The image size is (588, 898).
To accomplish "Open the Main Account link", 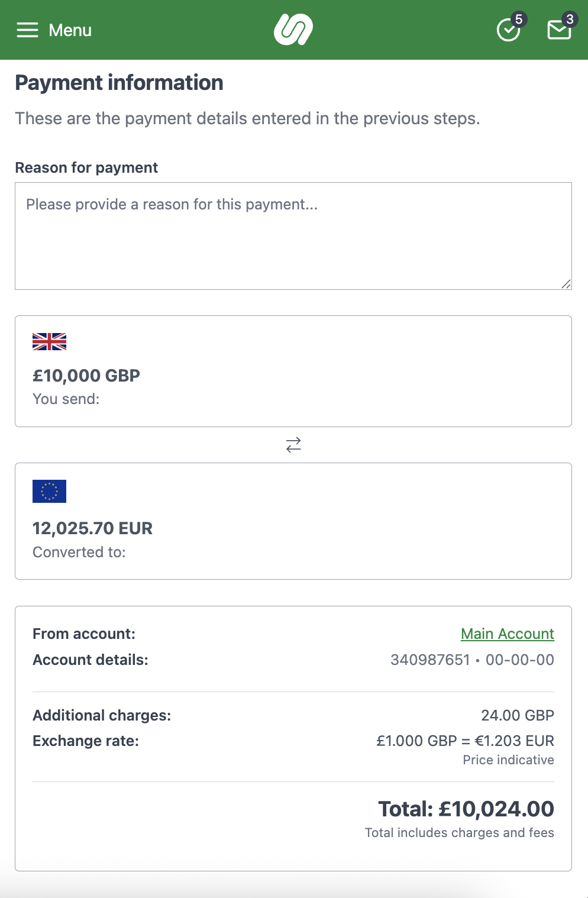I will (507, 634).
